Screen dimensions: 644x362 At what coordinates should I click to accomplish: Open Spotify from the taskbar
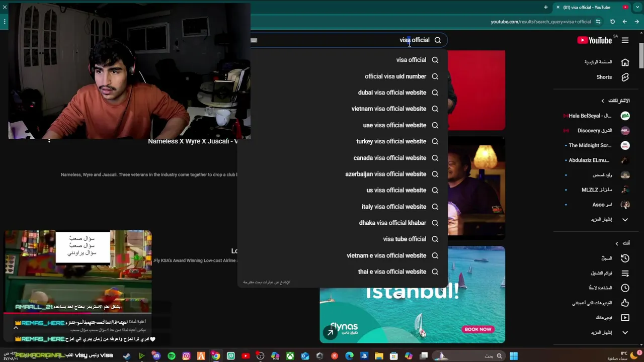[x=172, y=356]
